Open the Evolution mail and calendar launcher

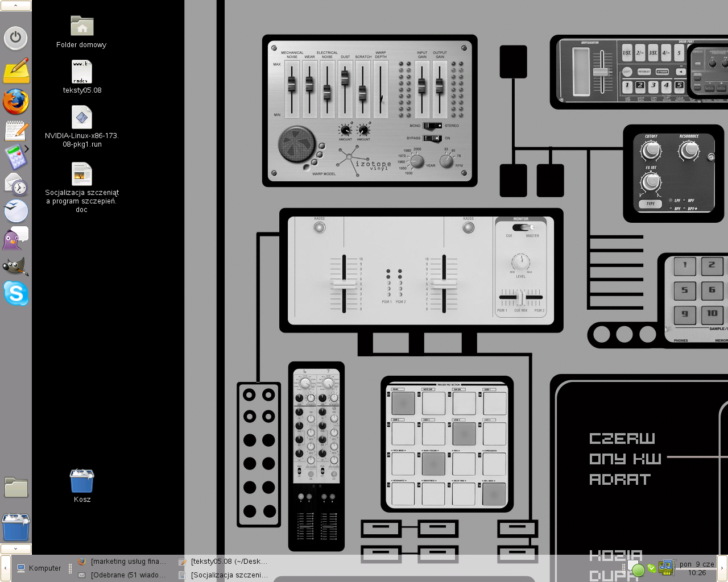coord(15,184)
